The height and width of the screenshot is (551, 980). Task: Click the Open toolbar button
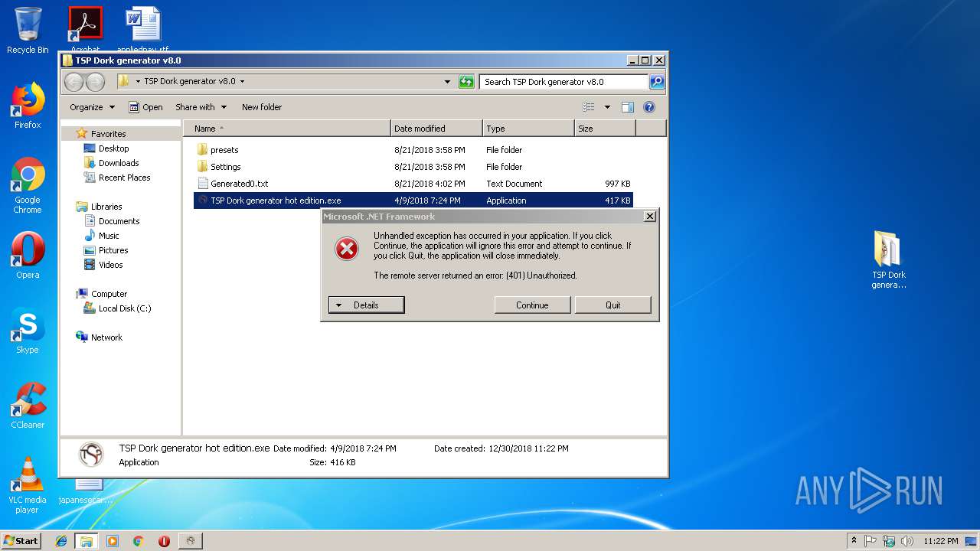[x=145, y=107]
